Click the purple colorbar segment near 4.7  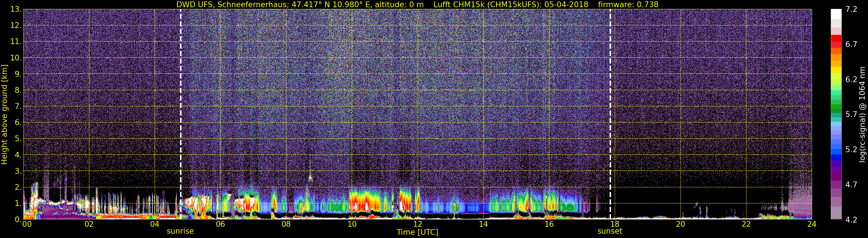[836, 184]
